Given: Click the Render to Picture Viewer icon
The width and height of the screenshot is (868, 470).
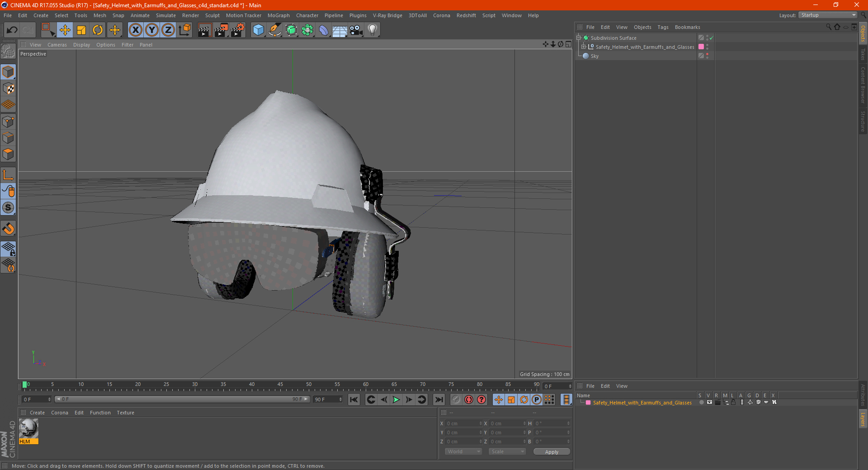Looking at the screenshot, I should pos(221,30).
